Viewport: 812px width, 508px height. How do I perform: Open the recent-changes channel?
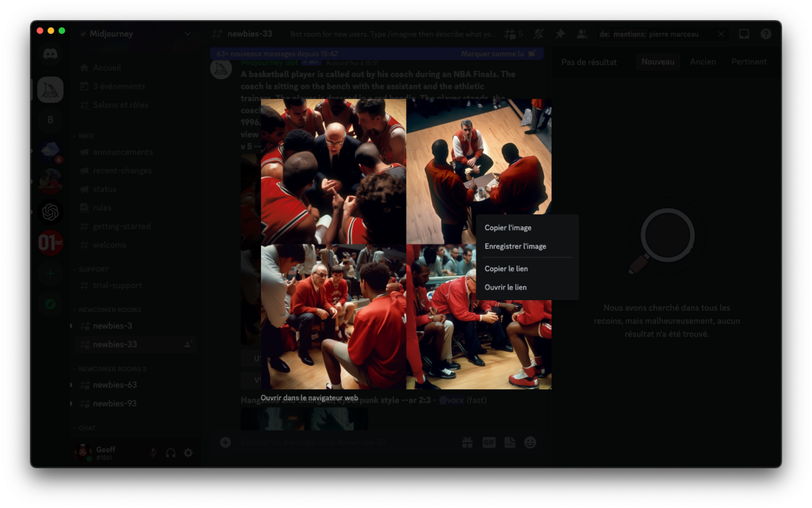134,170
